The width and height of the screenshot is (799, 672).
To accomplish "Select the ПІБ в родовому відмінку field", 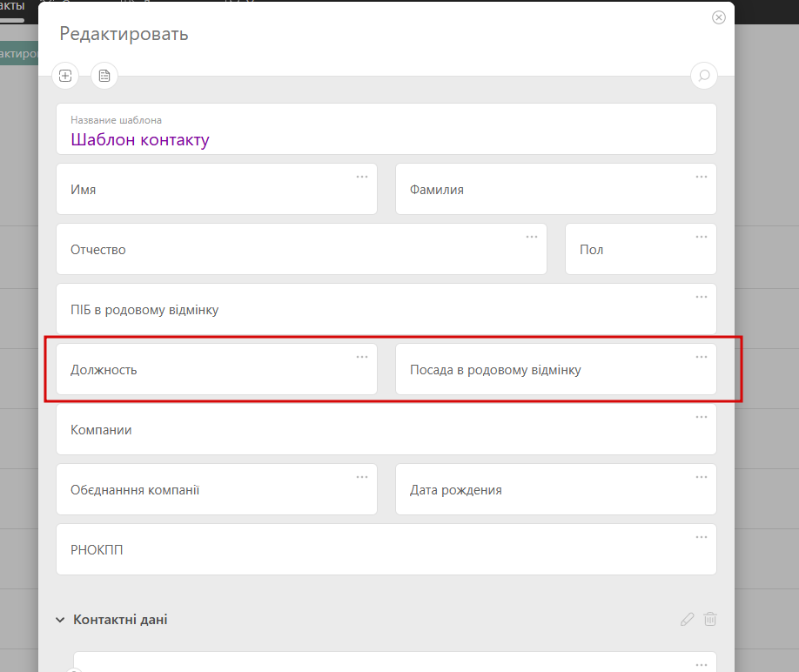I will (386, 310).
